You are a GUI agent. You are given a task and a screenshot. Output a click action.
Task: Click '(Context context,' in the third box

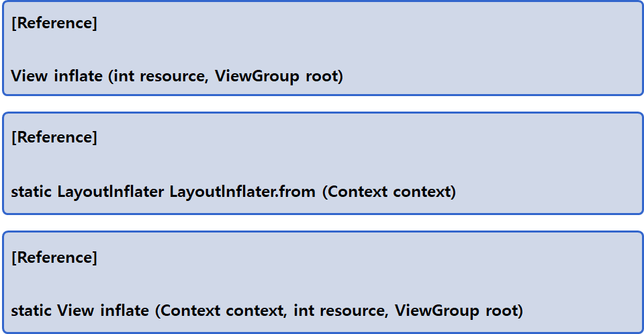point(221,310)
